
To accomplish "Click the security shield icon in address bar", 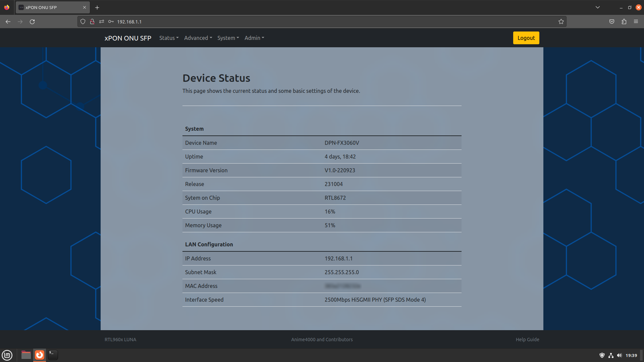I will pos(83,21).
